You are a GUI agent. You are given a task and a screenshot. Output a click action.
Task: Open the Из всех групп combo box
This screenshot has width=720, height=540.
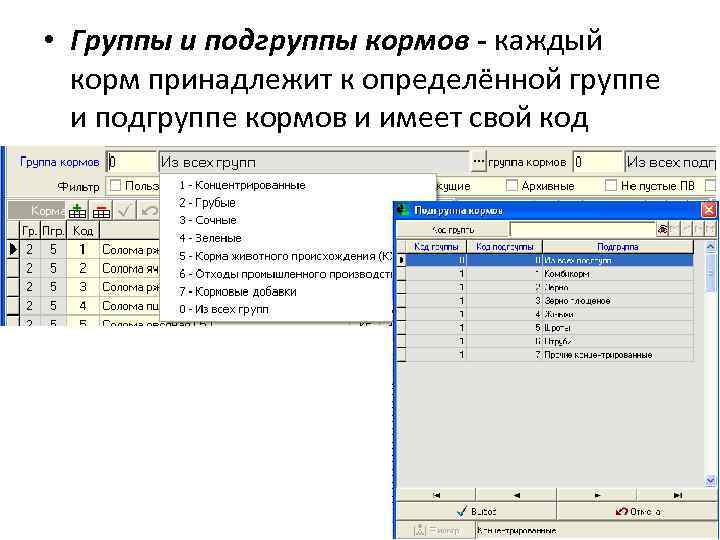[x=314, y=162]
